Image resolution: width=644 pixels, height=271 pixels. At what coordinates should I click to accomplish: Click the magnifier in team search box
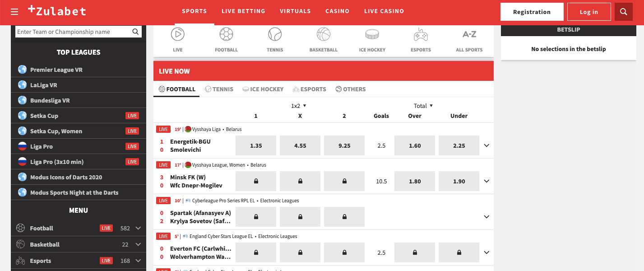[x=135, y=32]
